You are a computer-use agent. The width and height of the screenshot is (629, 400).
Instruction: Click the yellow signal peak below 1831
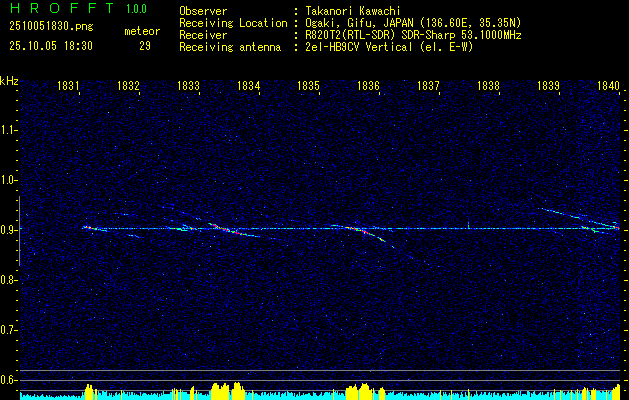[89, 392]
